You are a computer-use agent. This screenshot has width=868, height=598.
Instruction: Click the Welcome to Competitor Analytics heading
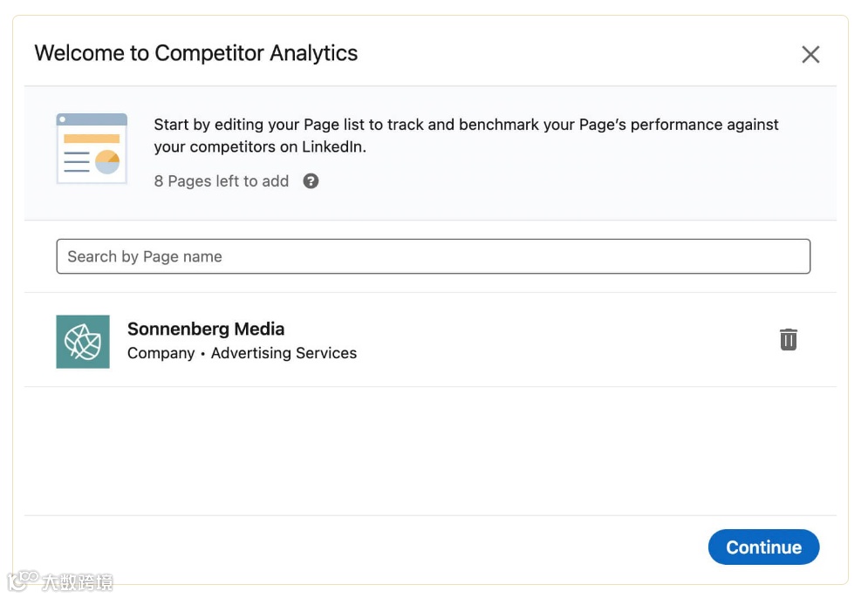tap(196, 53)
